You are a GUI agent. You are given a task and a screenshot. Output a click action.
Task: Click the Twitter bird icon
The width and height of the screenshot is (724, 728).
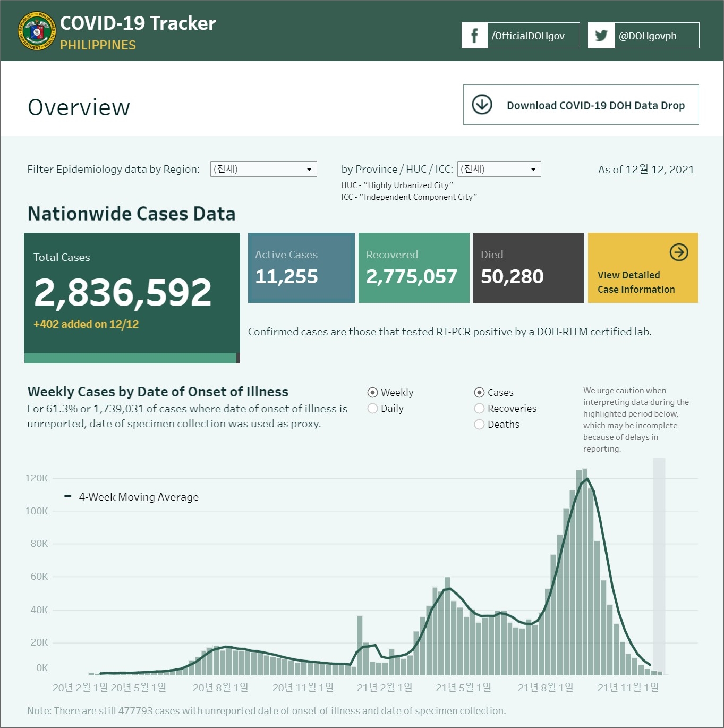(601, 36)
